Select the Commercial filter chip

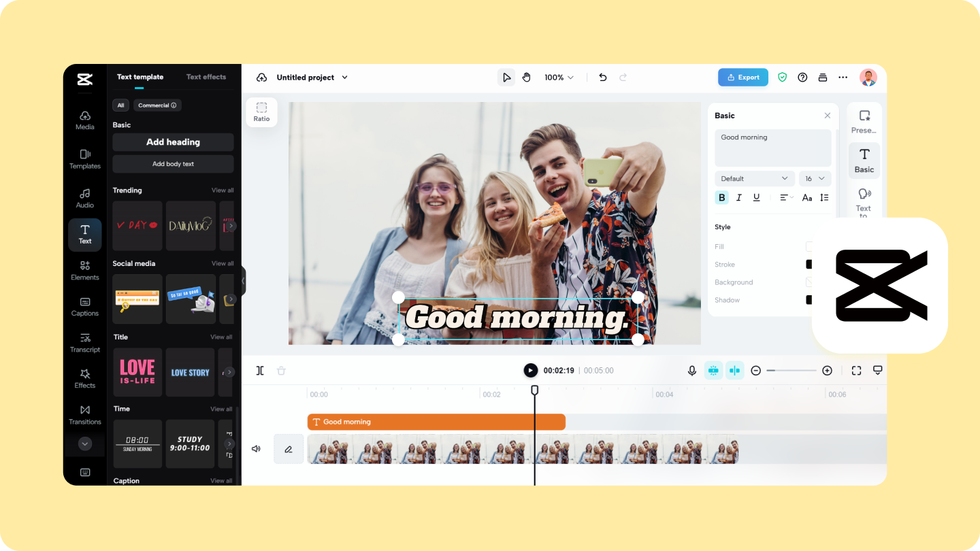pyautogui.click(x=157, y=105)
